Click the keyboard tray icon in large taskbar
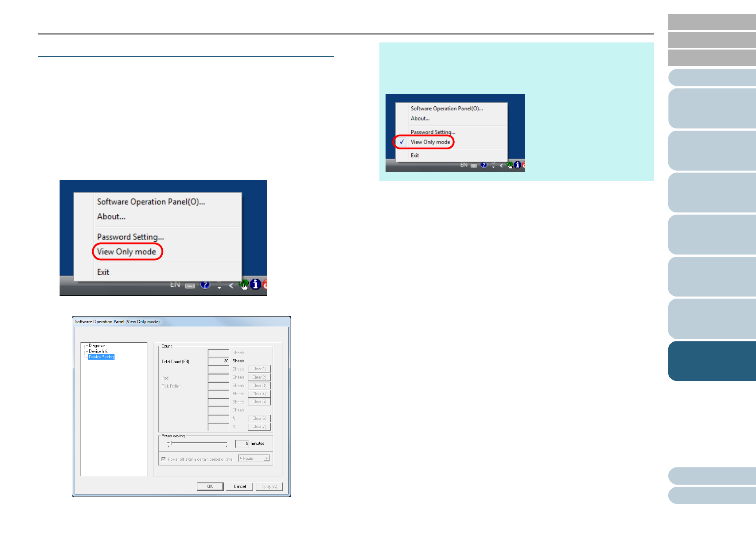756x534 pixels. 190,286
